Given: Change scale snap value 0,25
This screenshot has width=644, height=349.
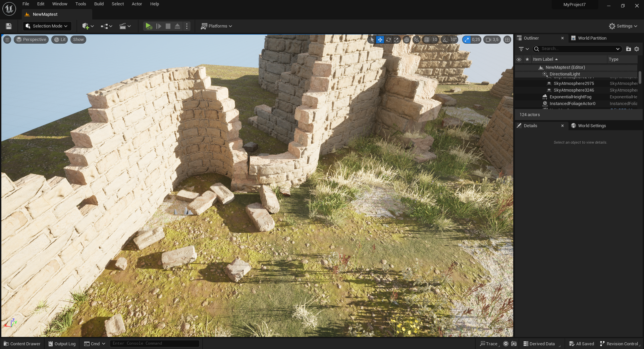Looking at the screenshot, I should point(476,40).
